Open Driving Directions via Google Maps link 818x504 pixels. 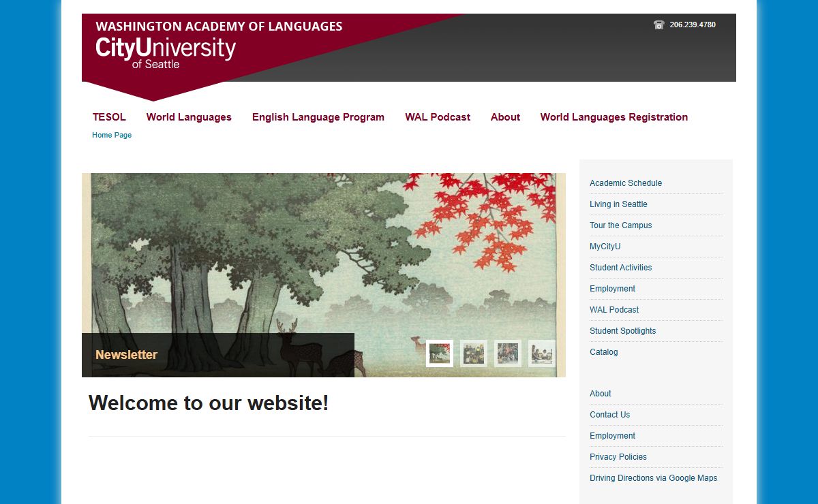point(654,478)
